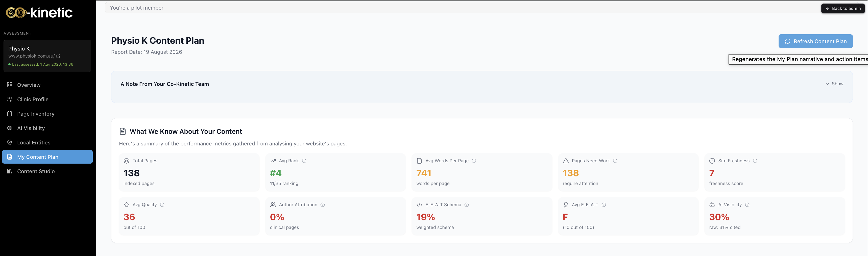
Task: Click the Avg Quality score 36
Action: tap(129, 217)
